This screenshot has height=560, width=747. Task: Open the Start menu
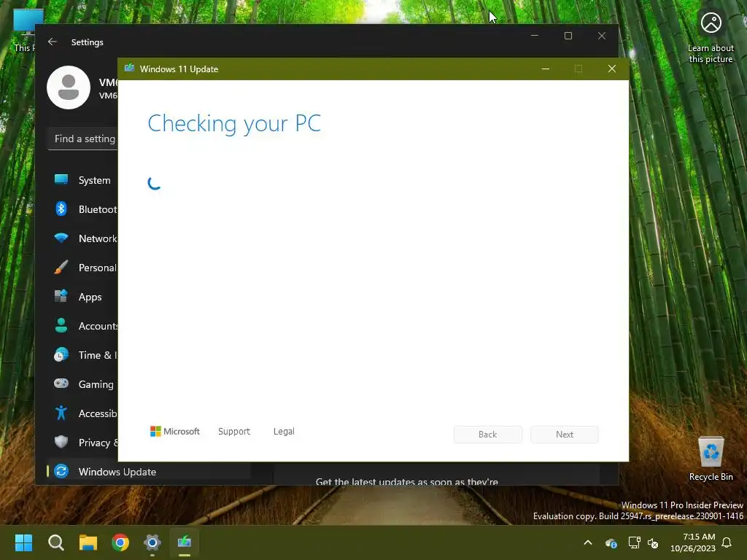pos(23,542)
